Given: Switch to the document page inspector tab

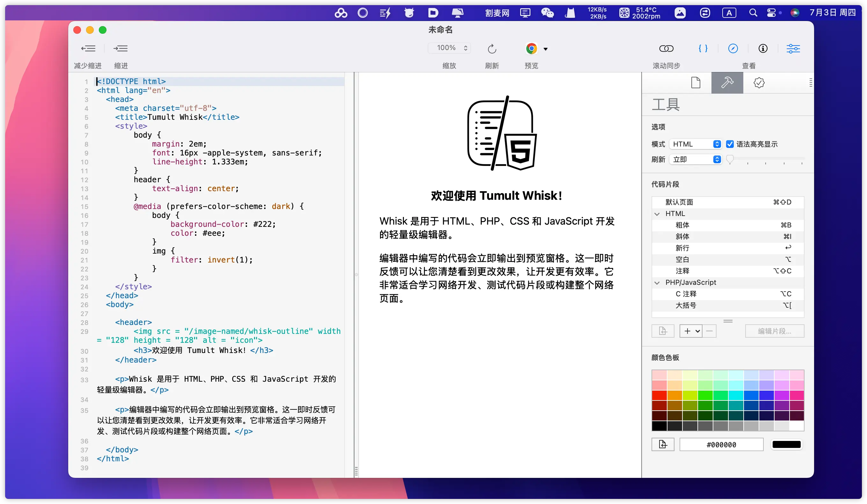Looking at the screenshot, I should (x=696, y=83).
